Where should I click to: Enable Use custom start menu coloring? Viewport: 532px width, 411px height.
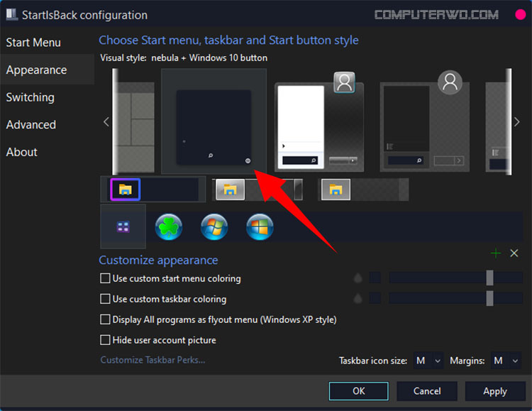point(105,278)
